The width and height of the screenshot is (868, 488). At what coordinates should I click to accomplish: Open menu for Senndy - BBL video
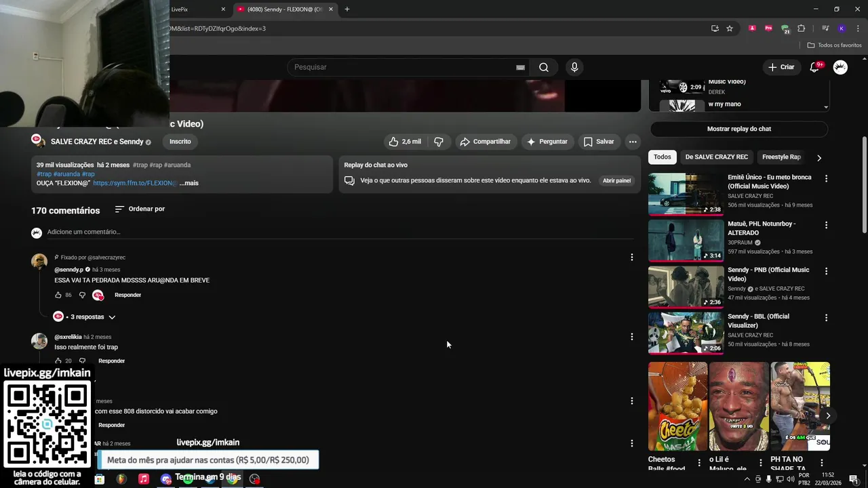pyautogui.click(x=826, y=317)
